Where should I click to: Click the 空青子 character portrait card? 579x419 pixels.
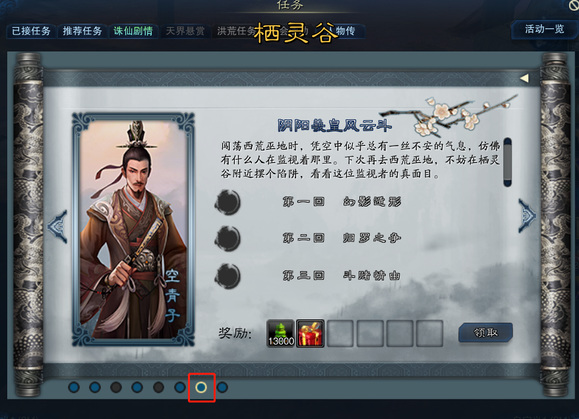coord(133,230)
